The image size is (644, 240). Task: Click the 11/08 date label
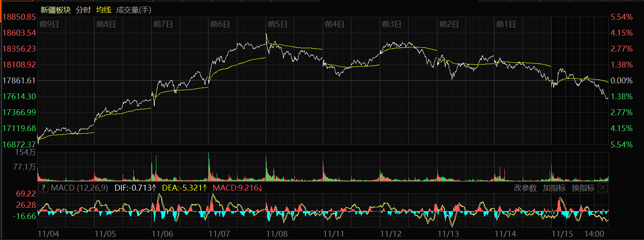277,233
